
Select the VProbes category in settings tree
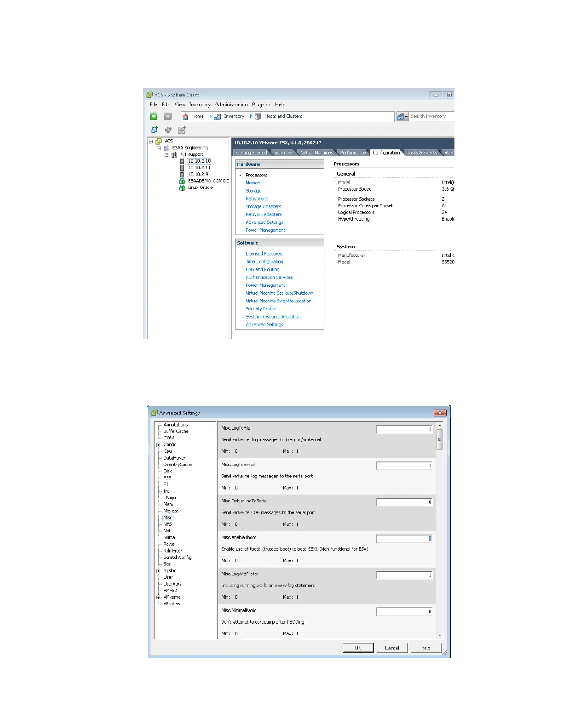pyautogui.click(x=172, y=604)
